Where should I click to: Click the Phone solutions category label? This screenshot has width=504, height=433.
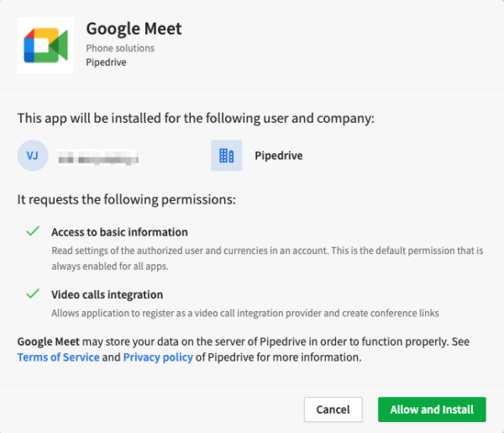pos(120,48)
